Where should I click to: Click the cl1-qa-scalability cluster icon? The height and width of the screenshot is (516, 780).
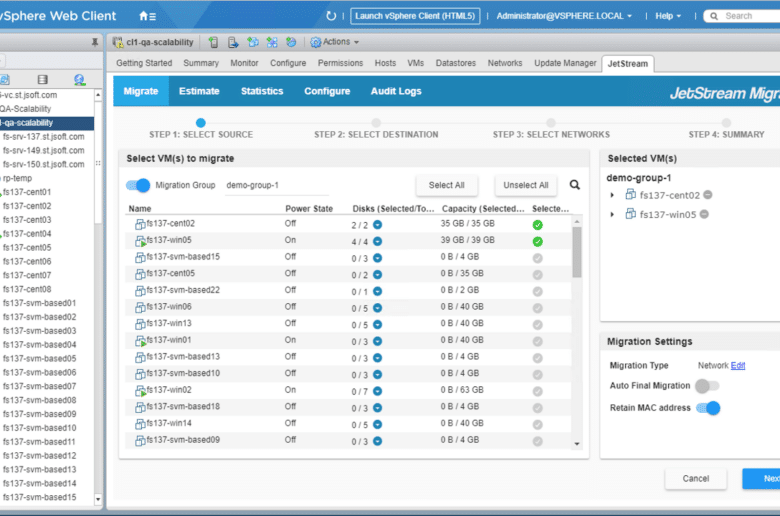point(118,42)
